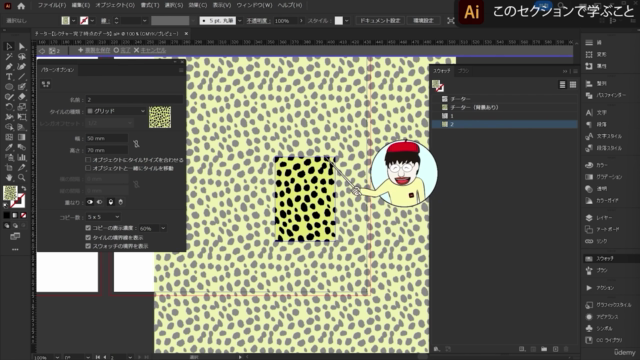Select the Zoom tool
Screen dimensions: 640x360
point(22,178)
